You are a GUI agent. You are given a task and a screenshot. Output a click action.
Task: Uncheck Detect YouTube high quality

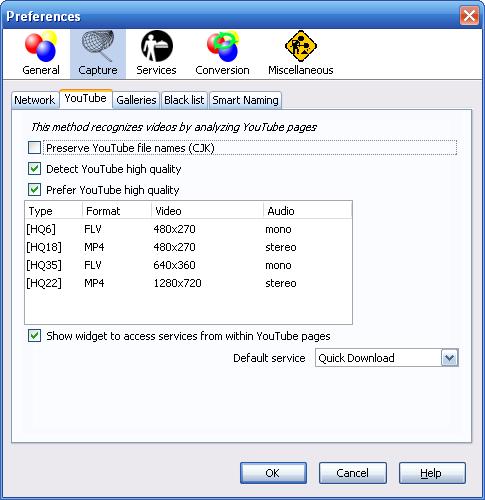tap(34, 169)
